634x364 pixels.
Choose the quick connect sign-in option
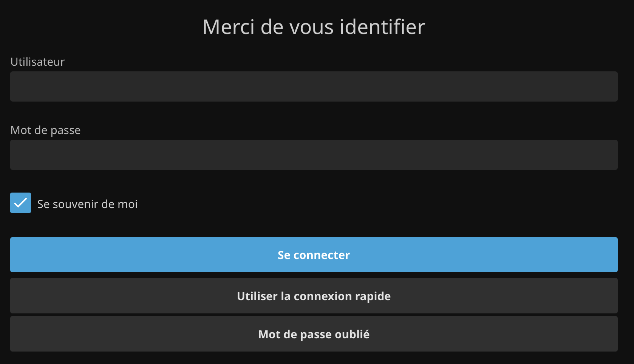coord(314,296)
